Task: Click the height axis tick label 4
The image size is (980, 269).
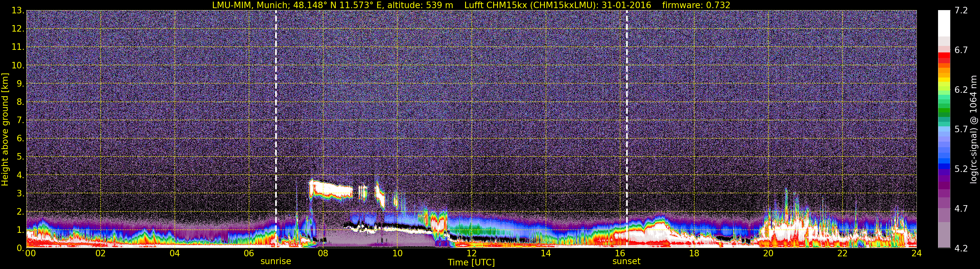Action: tap(20, 175)
